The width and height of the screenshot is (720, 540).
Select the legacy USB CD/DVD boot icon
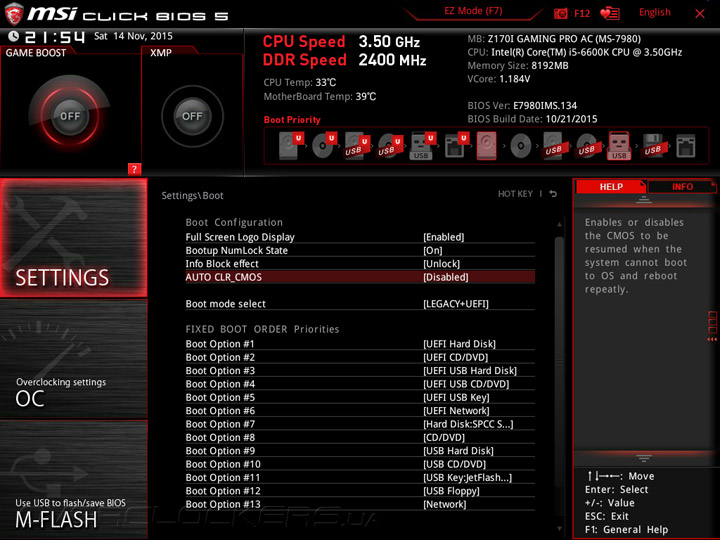(586, 146)
